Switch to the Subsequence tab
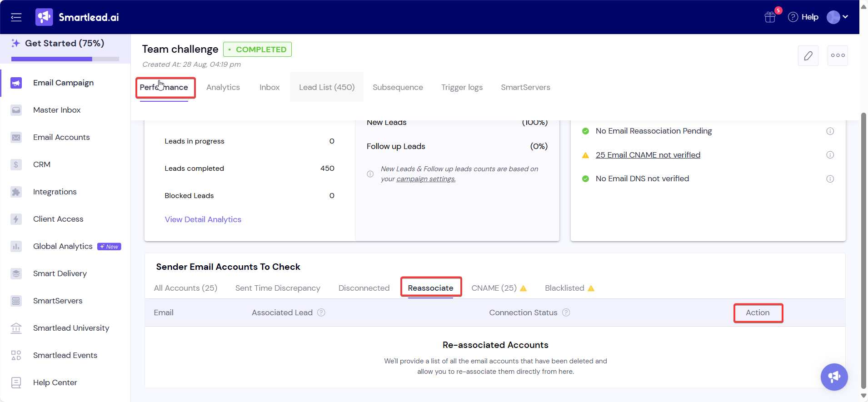This screenshot has height=402, width=868. [398, 87]
